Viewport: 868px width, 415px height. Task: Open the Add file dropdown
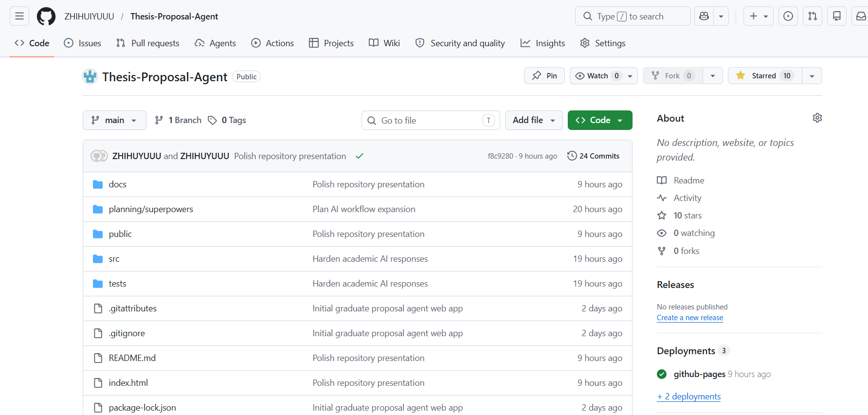point(534,120)
